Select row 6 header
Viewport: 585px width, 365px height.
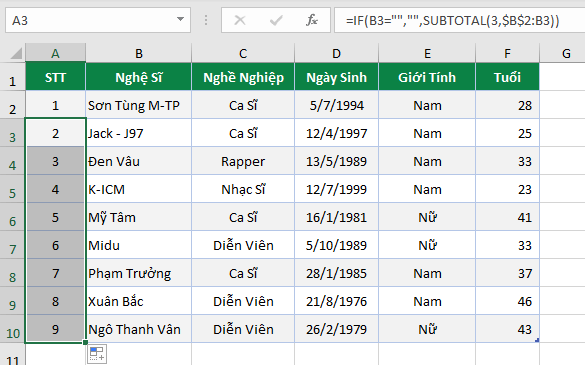pyautogui.click(x=12, y=217)
